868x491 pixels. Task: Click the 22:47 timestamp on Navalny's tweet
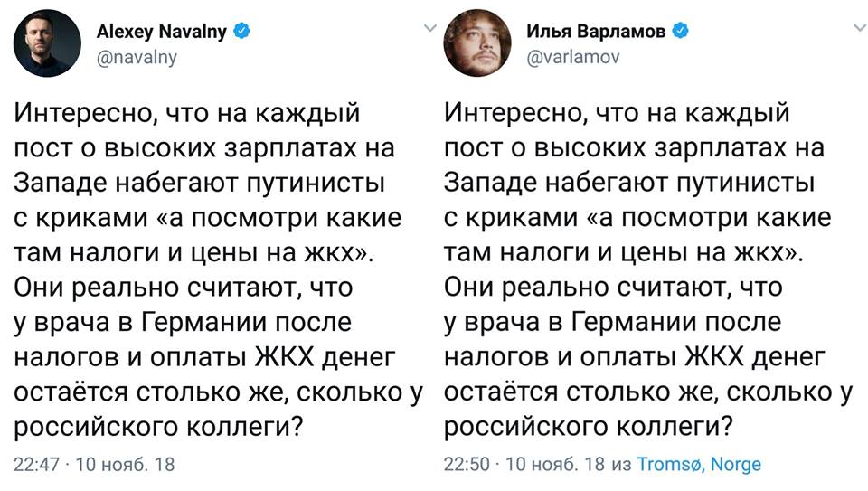click(x=37, y=465)
